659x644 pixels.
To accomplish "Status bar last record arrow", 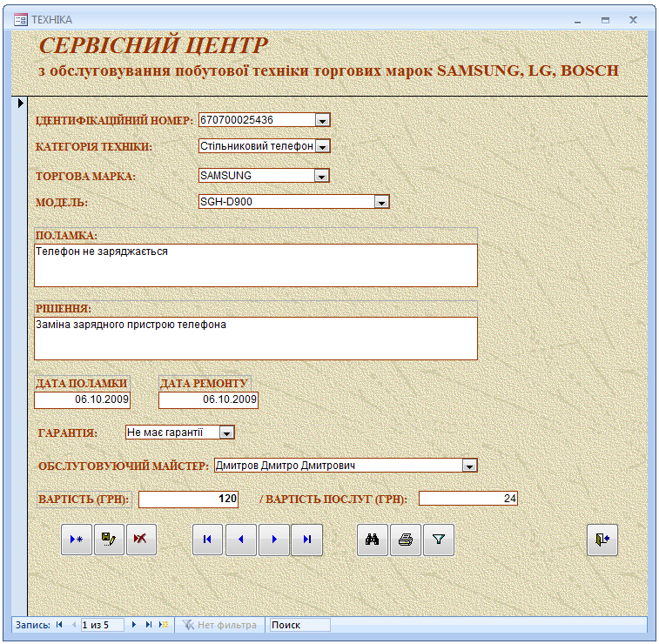I will click(148, 625).
